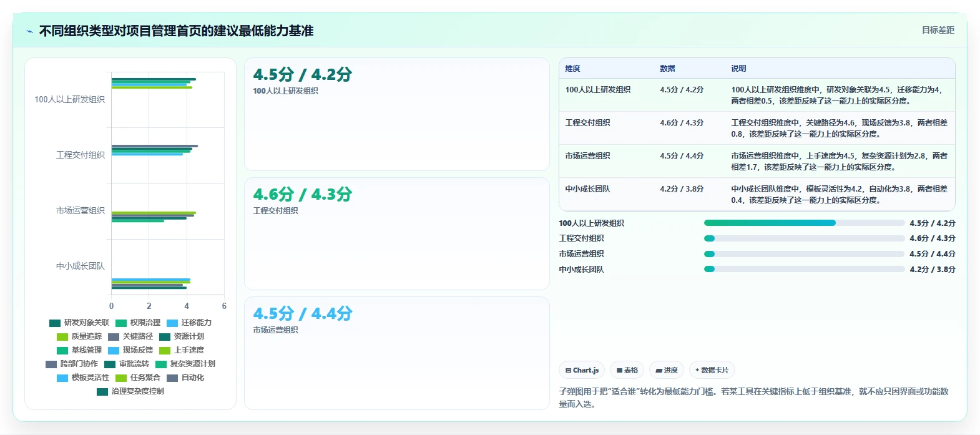Click the 治理复杂度控制 legend color swatch
Viewport: 980px width, 435px height.
click(x=102, y=391)
